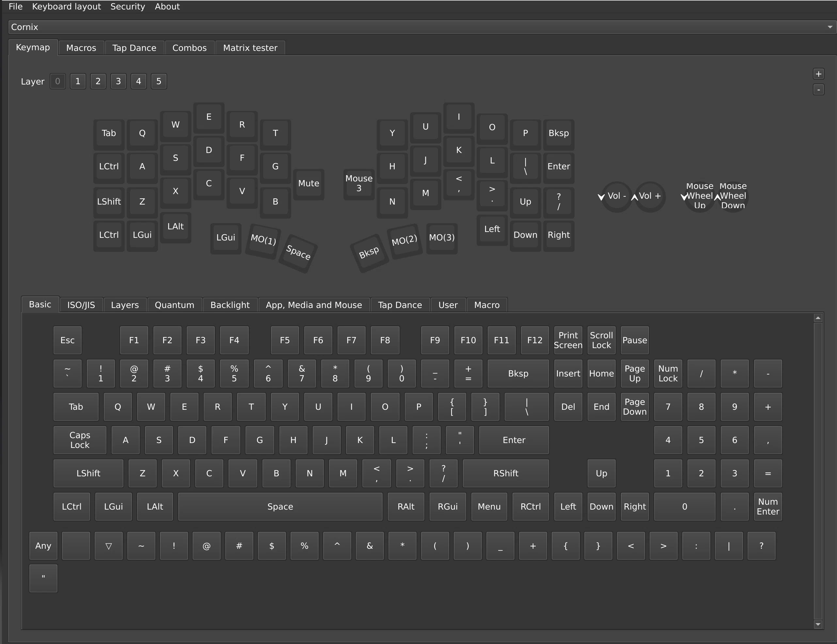Select the Keymap tab
Screen dimensions: 837x644
coord(33,47)
